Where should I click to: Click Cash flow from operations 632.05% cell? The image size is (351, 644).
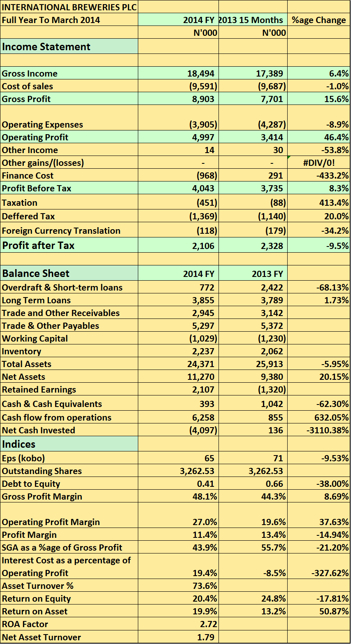(318, 417)
